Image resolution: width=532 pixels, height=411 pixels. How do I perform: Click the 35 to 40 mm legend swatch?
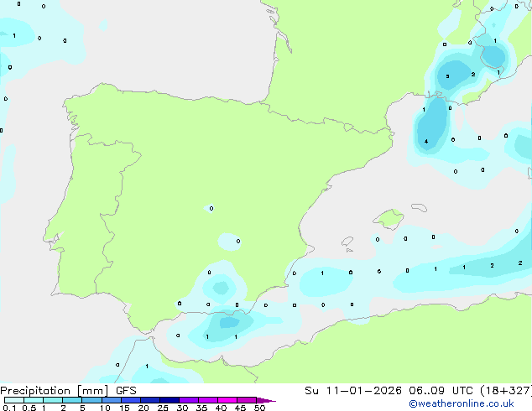208,400
